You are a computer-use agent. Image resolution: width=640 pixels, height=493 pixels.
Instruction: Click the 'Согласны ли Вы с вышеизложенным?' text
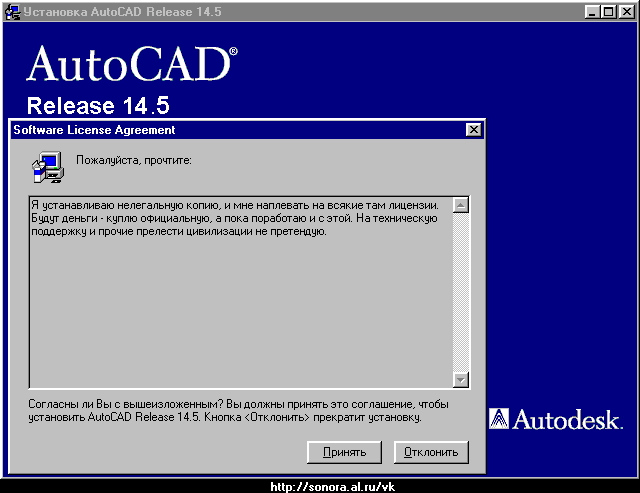click(x=126, y=404)
